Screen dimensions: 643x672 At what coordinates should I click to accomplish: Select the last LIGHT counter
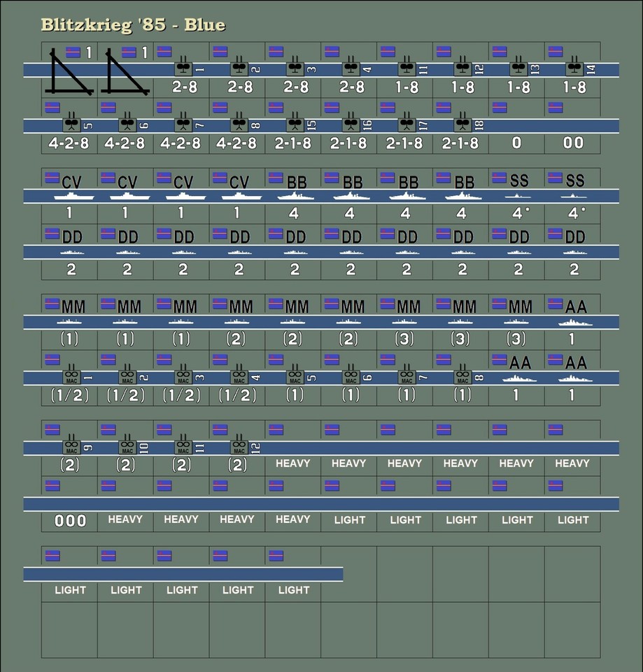pos(292,573)
